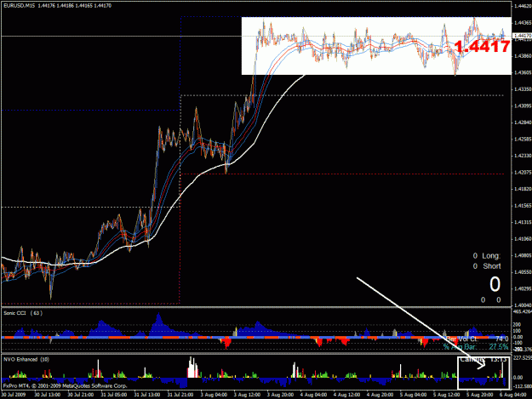Click the 1.42330 price scale value
The width and height of the screenshot is (532, 399).
click(523, 156)
